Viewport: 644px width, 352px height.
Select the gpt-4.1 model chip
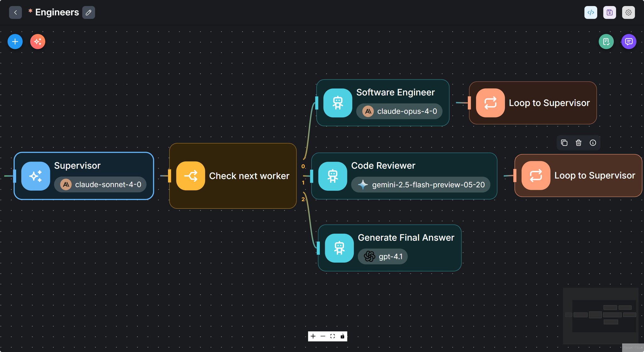[x=383, y=256]
